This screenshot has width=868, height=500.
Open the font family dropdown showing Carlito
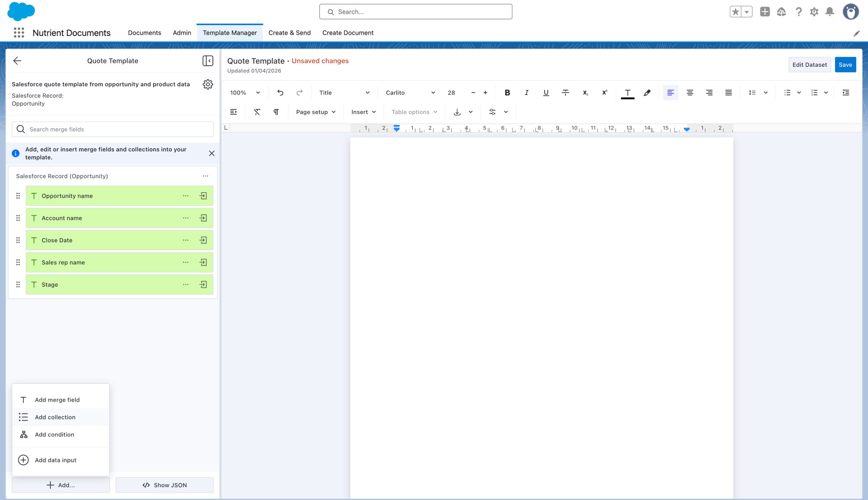click(x=409, y=92)
